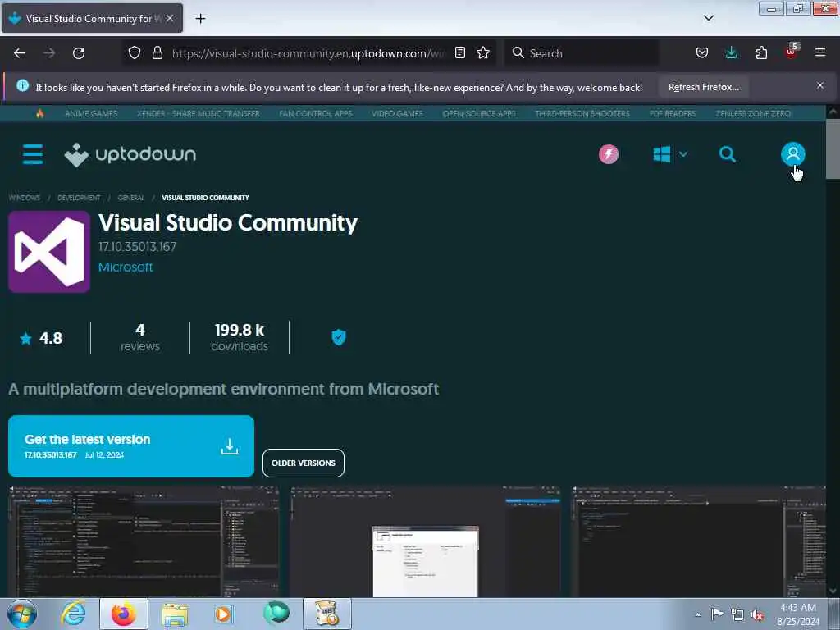Open Uptodown site search magnifier
The image size is (840, 630).
click(727, 154)
